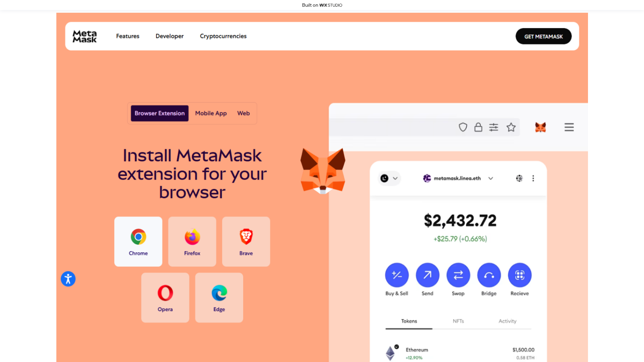Open the hamburger menu in the browser mockup
This screenshot has width=644, height=362.
coord(569,127)
